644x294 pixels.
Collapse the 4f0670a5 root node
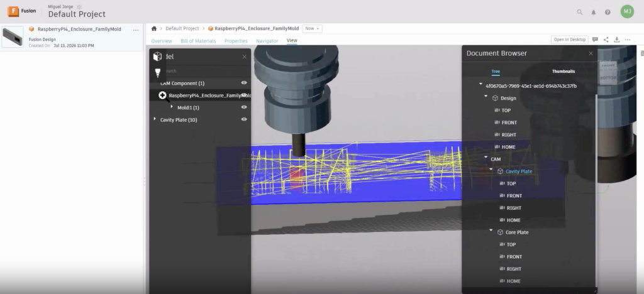[480, 84]
